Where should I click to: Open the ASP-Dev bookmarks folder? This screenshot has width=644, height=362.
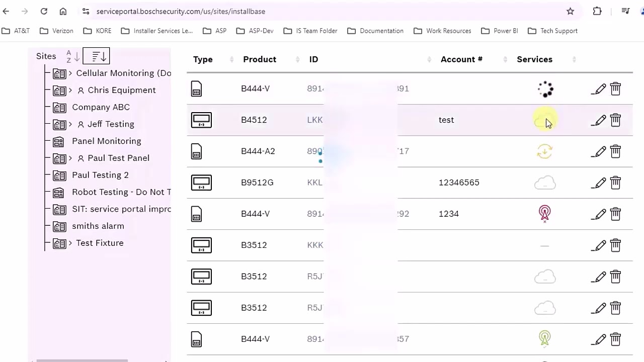[x=255, y=31]
